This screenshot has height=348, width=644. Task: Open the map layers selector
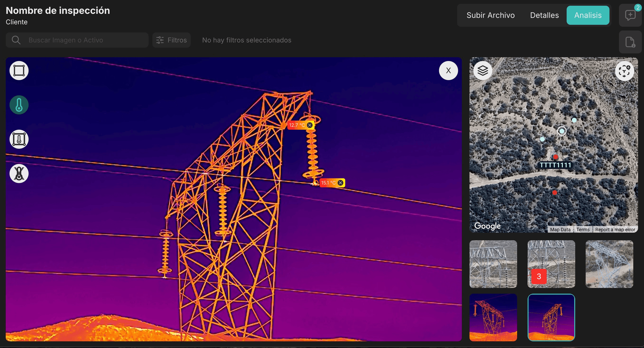[483, 71]
